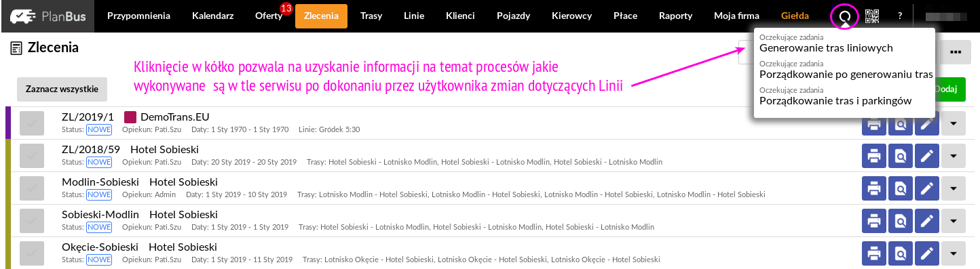980x269 pixels.
Task: Expand actions dropdown for Okęcie-Sobieski
Action: coord(954,253)
